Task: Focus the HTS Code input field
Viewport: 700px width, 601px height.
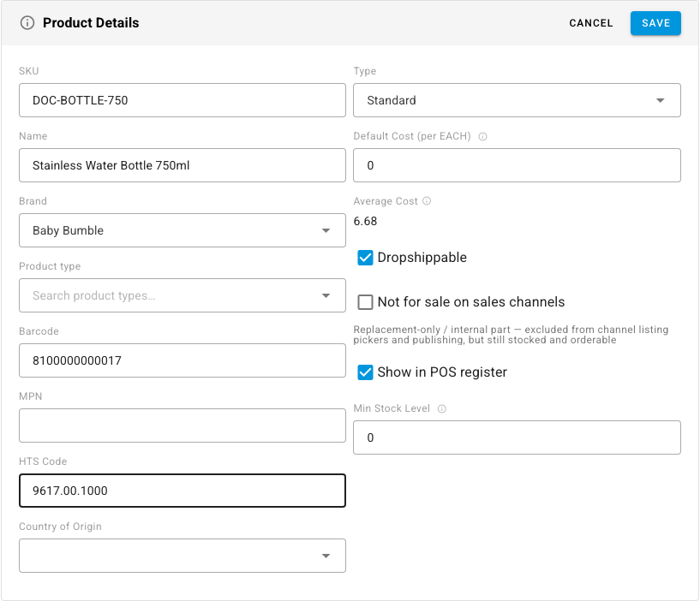Action: click(x=182, y=491)
